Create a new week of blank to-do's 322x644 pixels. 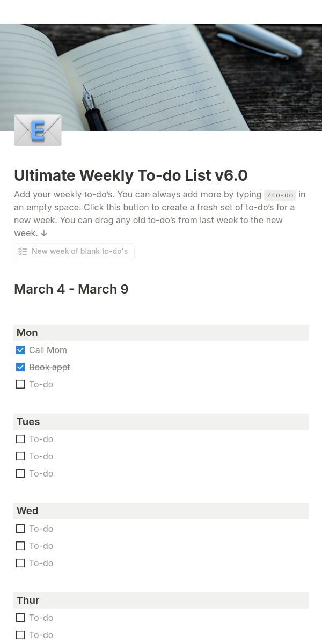(74, 252)
